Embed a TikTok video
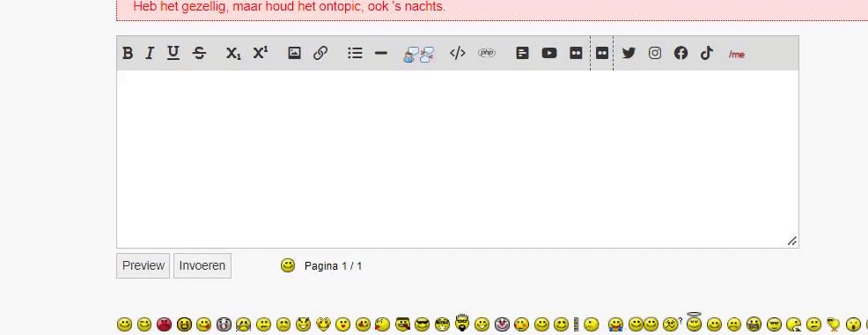 (x=706, y=53)
